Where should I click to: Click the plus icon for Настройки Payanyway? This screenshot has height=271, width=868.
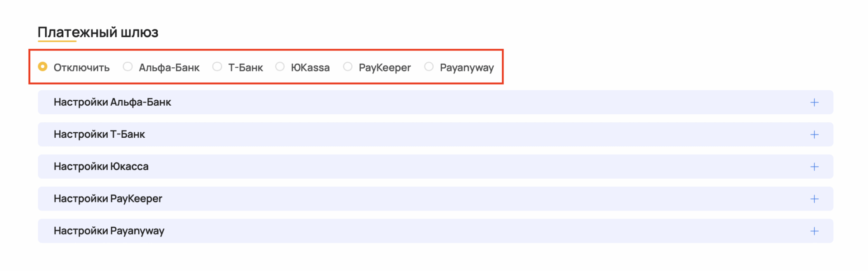[814, 231]
